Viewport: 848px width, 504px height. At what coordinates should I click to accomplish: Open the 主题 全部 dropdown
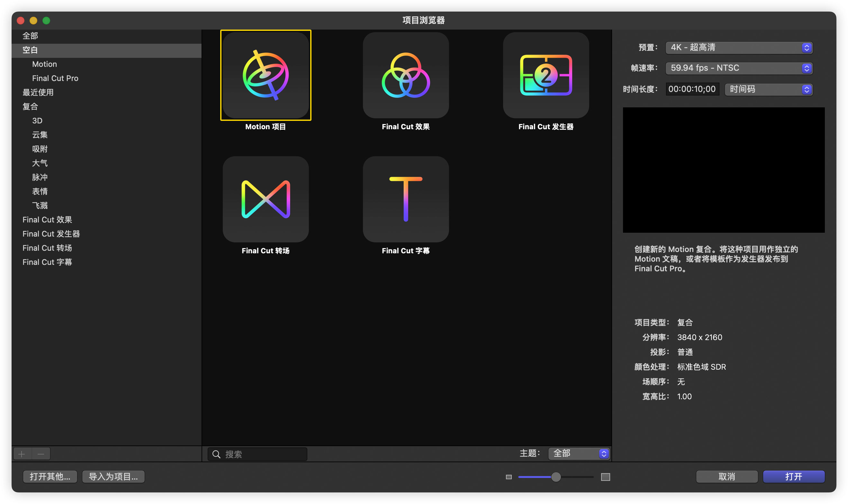coord(579,454)
